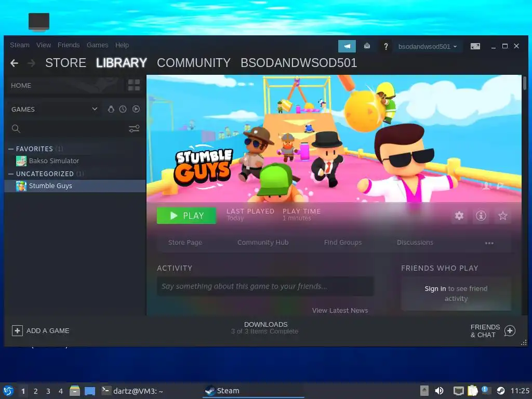This screenshot has width=532, height=399.
Task: Click the Add a Game plus icon
Action: (17, 330)
